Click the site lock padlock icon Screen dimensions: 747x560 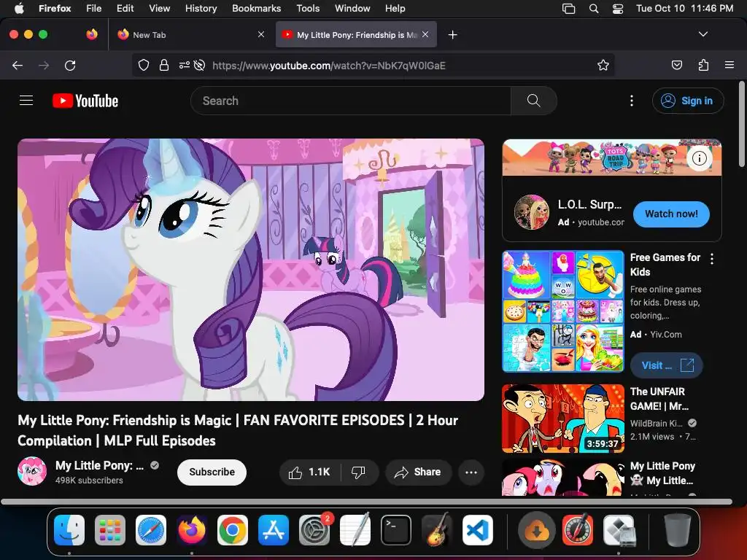(164, 65)
